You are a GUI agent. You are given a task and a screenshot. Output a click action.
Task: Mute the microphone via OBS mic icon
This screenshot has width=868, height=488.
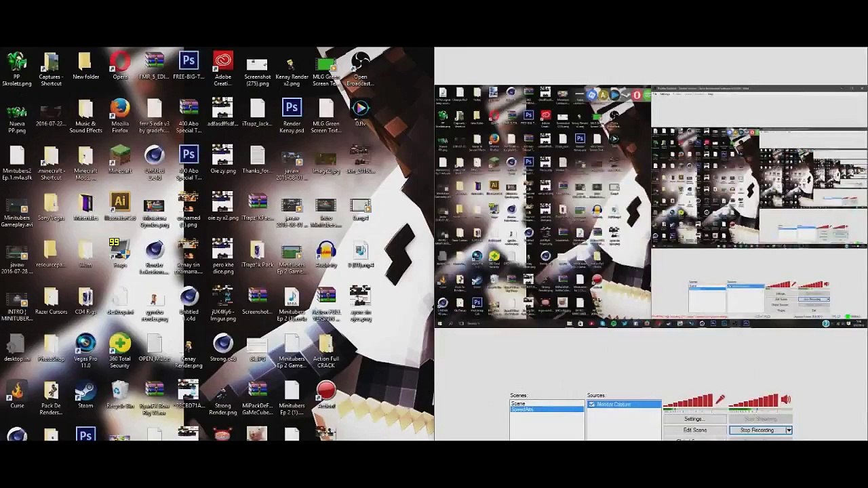point(720,400)
